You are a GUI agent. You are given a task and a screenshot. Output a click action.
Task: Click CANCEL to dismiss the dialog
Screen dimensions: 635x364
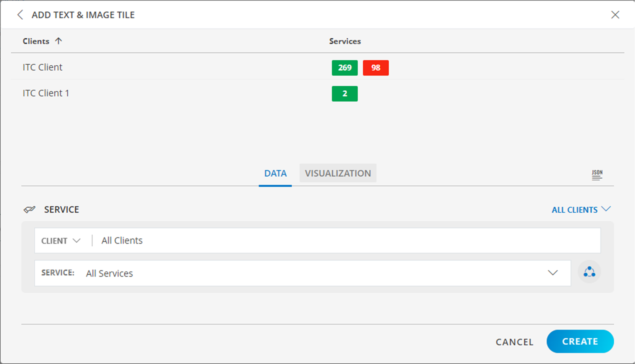click(x=514, y=342)
